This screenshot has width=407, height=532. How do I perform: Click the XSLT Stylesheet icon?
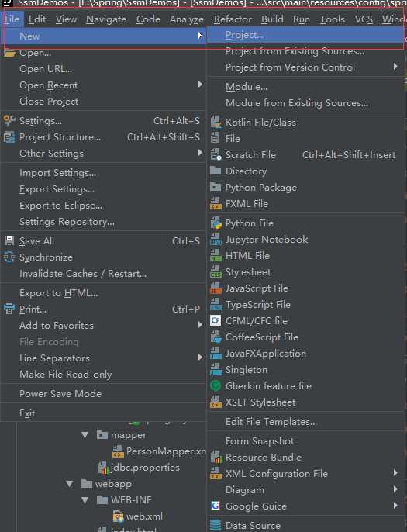(x=216, y=402)
